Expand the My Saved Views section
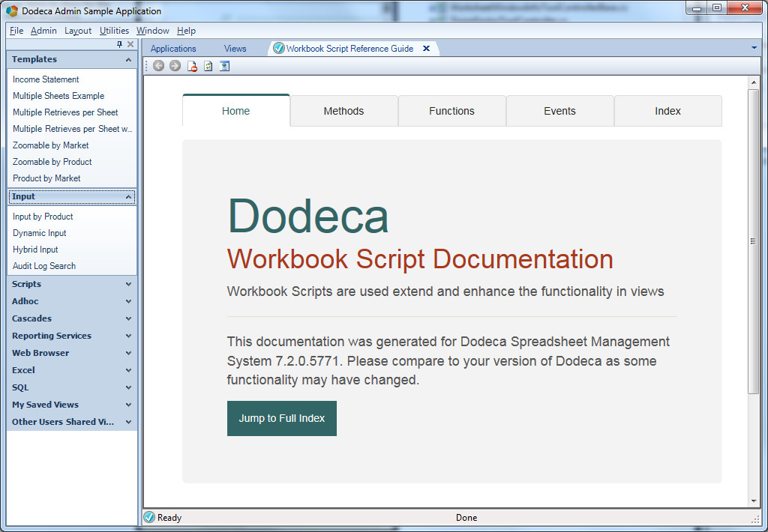Screen dimensions: 768x532 point(128,405)
